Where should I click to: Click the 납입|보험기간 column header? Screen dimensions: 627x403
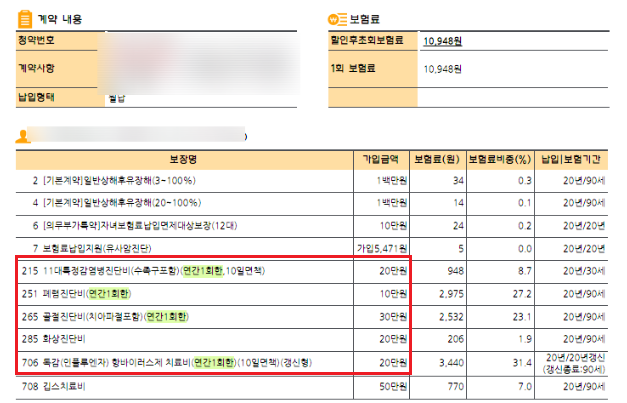[571, 160]
